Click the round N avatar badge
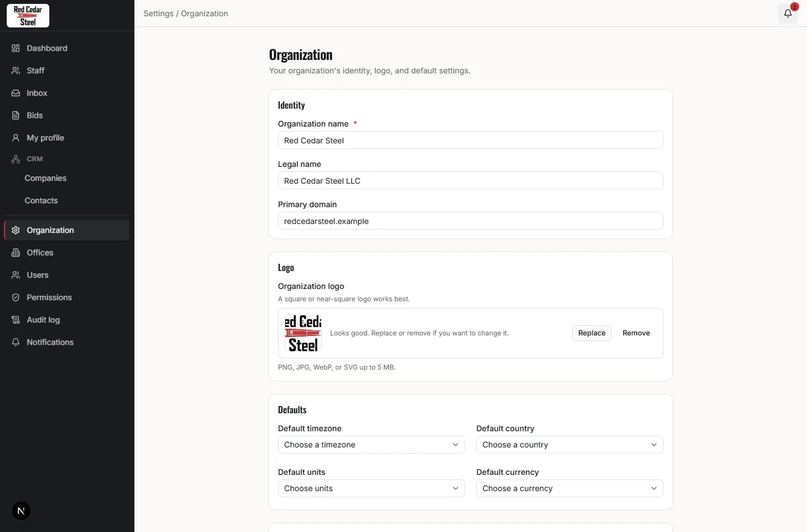807x532 pixels. pyautogui.click(x=21, y=511)
